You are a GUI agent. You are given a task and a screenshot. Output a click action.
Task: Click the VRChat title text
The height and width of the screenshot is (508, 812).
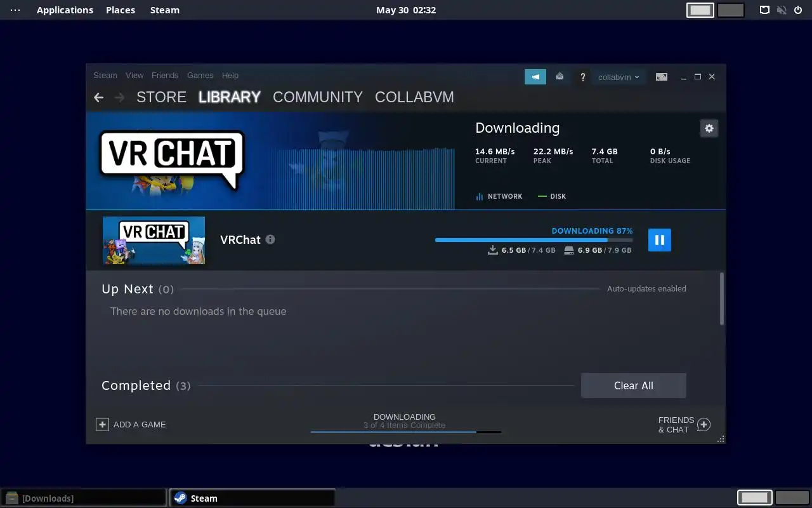point(240,240)
